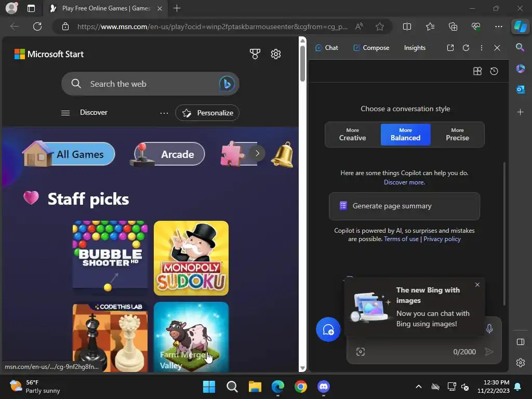
Task: Open the Microsoft Start rewards trophy icon
Action: (x=255, y=54)
